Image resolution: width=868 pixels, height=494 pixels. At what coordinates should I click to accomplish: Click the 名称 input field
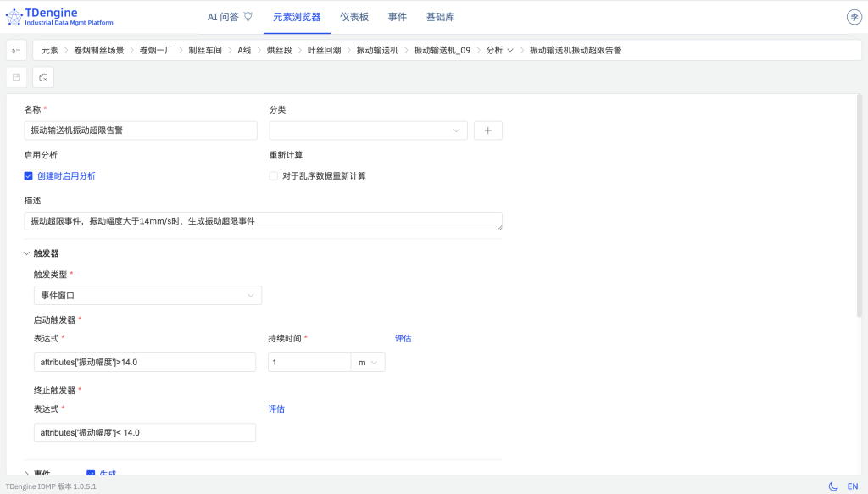pyautogui.click(x=140, y=130)
